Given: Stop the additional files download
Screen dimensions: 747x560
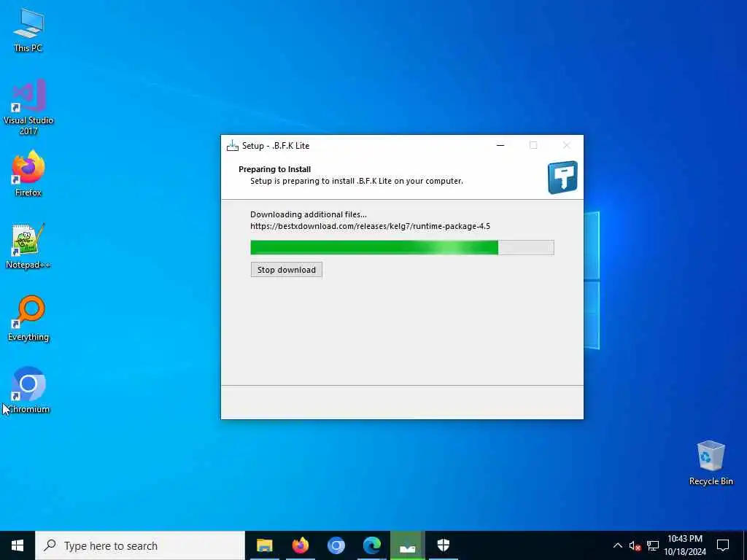Looking at the screenshot, I should (286, 270).
